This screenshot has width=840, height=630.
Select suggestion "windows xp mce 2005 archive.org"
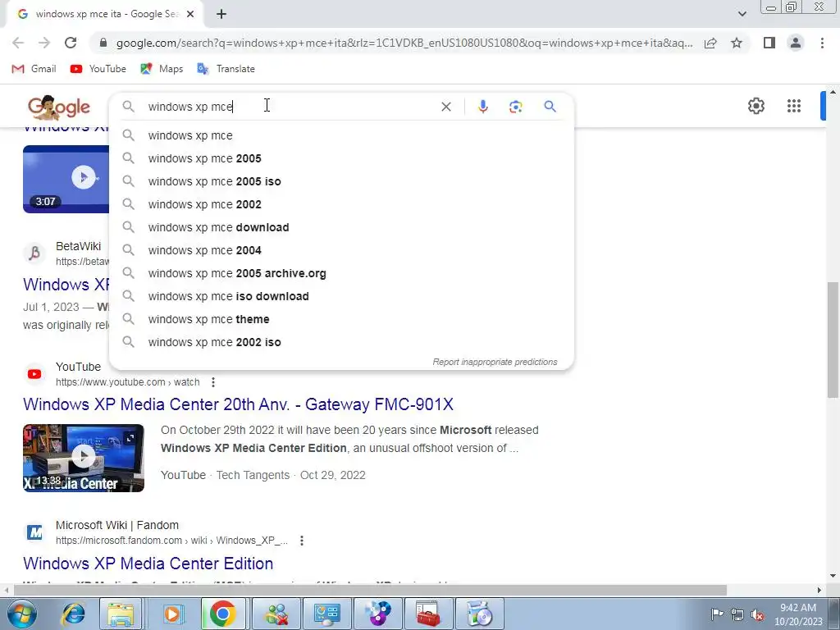click(x=341, y=274)
